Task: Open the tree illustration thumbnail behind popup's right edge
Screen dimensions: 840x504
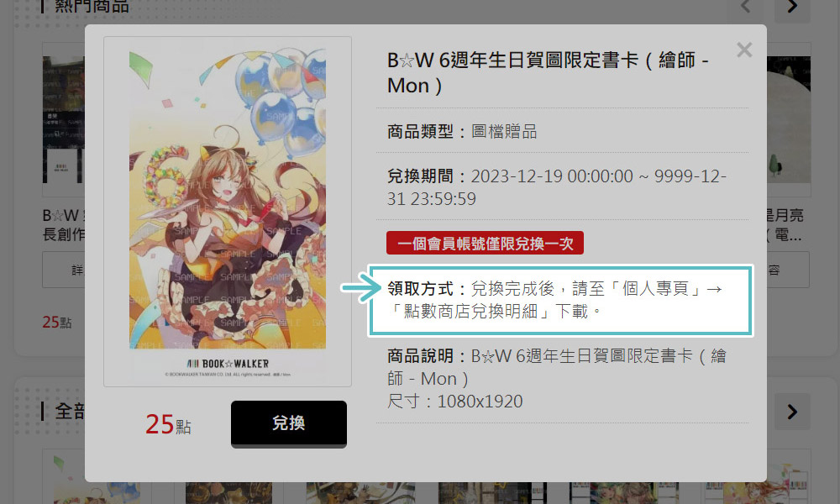Action: point(788,120)
